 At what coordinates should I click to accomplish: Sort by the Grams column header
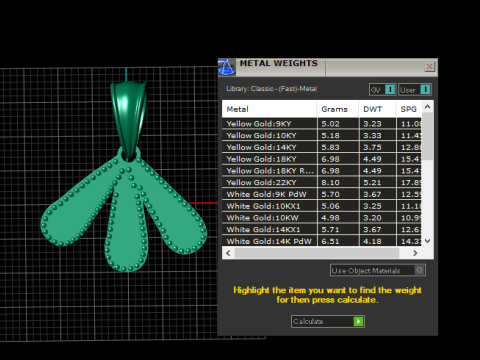(x=337, y=109)
